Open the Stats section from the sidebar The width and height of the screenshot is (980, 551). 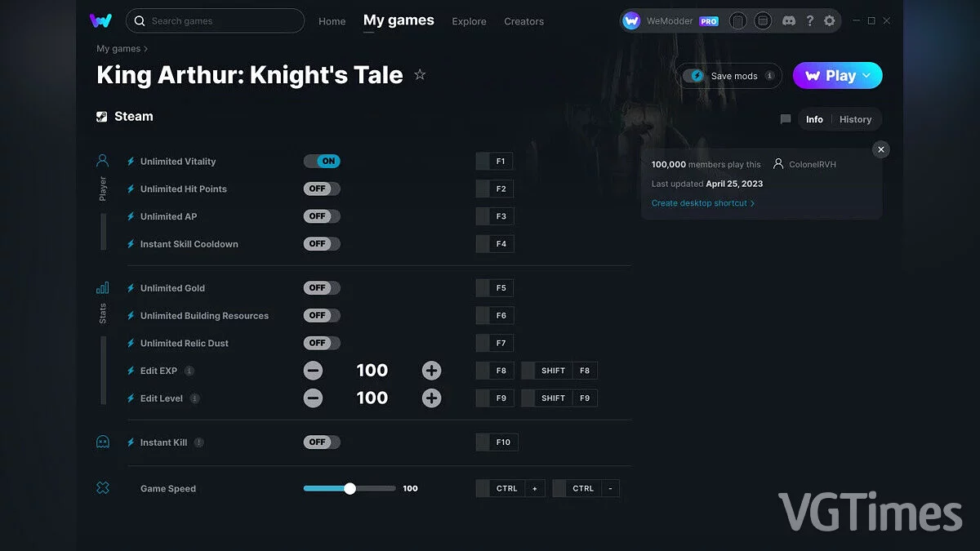[102, 287]
